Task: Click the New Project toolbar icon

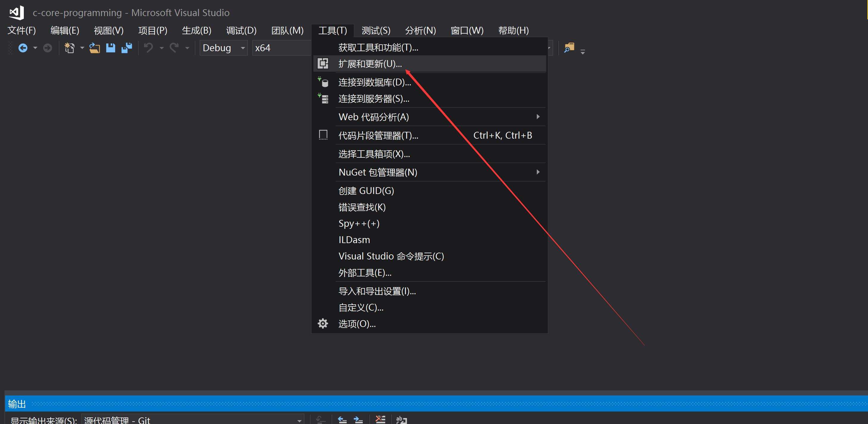Action: tap(69, 48)
